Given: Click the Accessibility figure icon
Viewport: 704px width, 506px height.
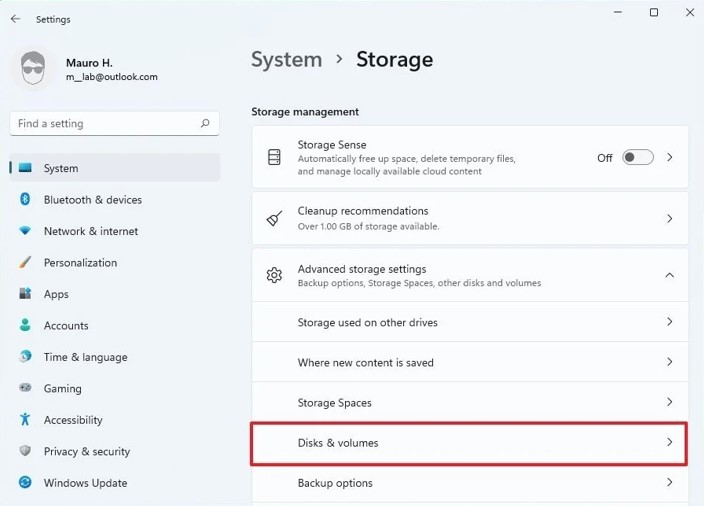Looking at the screenshot, I should [x=25, y=419].
